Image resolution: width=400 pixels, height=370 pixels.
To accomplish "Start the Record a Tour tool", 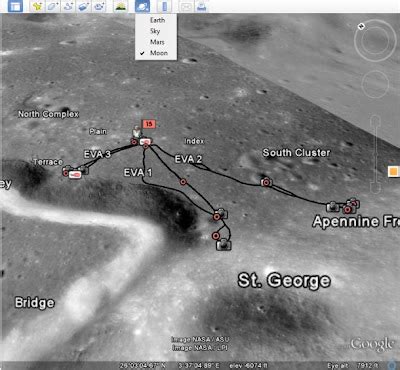I will pos(99,6).
